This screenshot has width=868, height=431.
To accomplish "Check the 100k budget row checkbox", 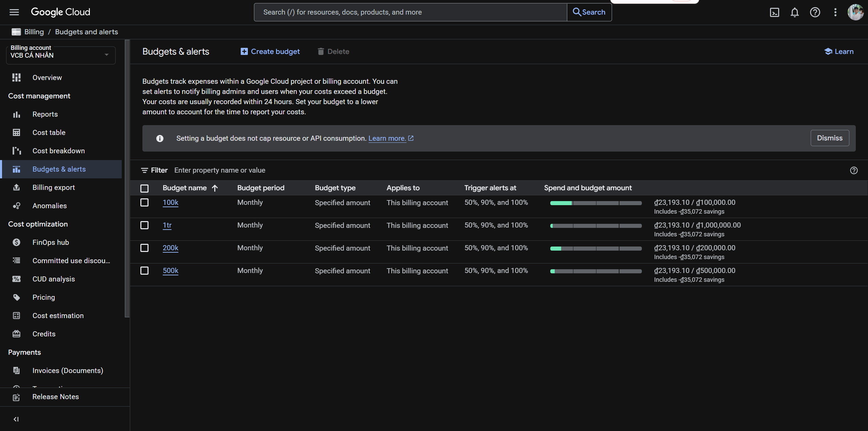I will point(144,203).
